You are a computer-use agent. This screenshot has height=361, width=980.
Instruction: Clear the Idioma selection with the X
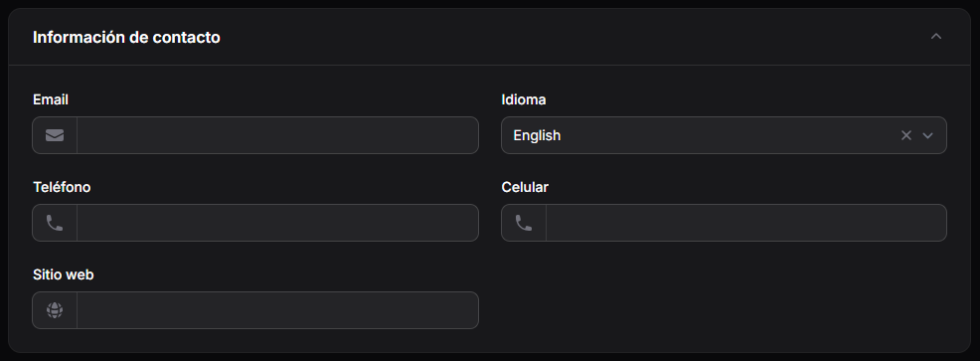click(905, 135)
